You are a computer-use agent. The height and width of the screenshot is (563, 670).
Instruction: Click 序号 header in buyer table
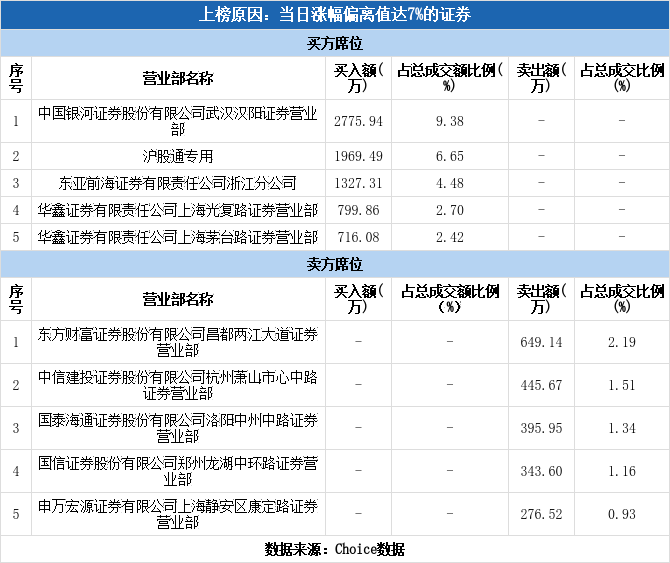(16, 78)
